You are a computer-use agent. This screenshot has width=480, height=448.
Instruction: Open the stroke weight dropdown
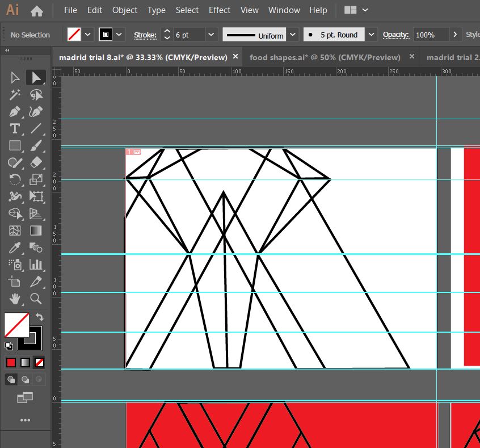[210, 35]
